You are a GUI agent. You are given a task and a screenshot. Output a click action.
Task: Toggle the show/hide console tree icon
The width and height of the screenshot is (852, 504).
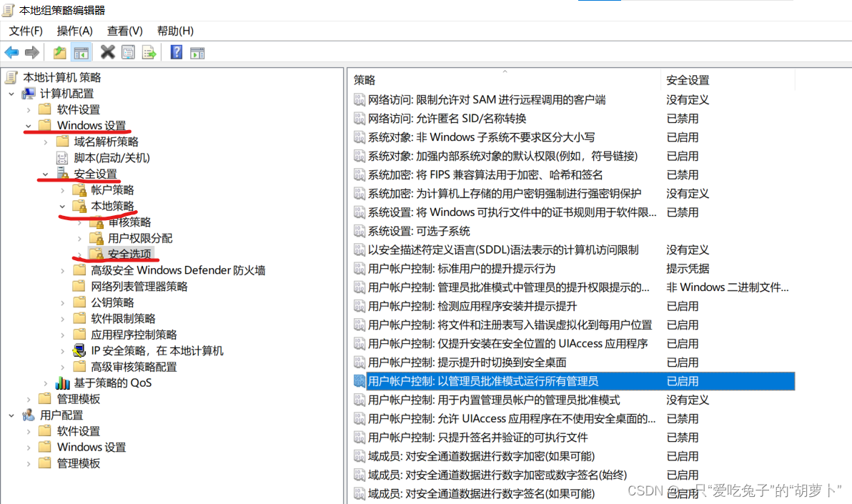click(81, 53)
